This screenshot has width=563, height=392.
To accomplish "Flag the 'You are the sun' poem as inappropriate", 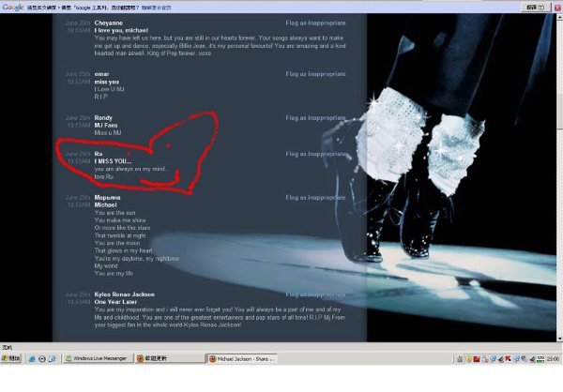I will (x=315, y=198).
